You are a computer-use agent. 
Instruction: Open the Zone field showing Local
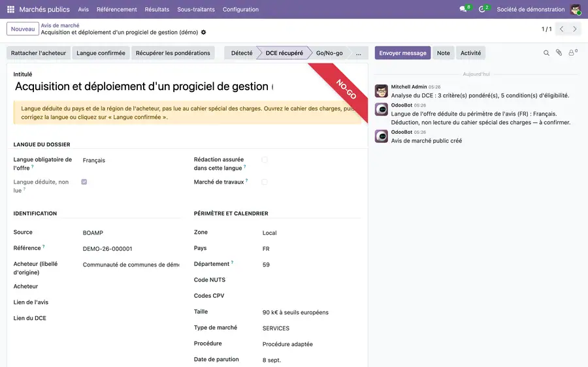point(311,232)
